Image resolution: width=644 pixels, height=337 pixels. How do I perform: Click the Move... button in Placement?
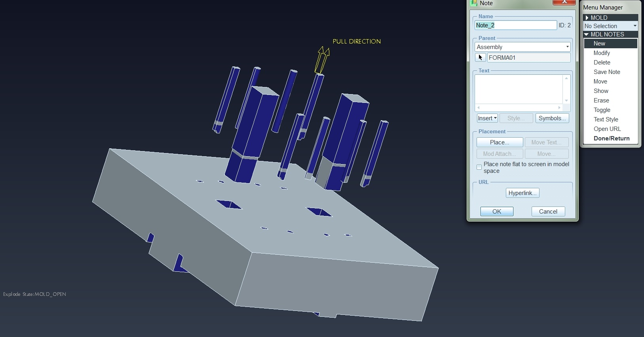coord(547,154)
